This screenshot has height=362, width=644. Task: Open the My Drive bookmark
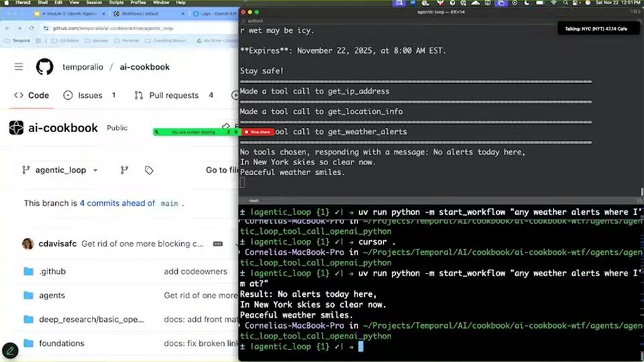tap(217, 41)
